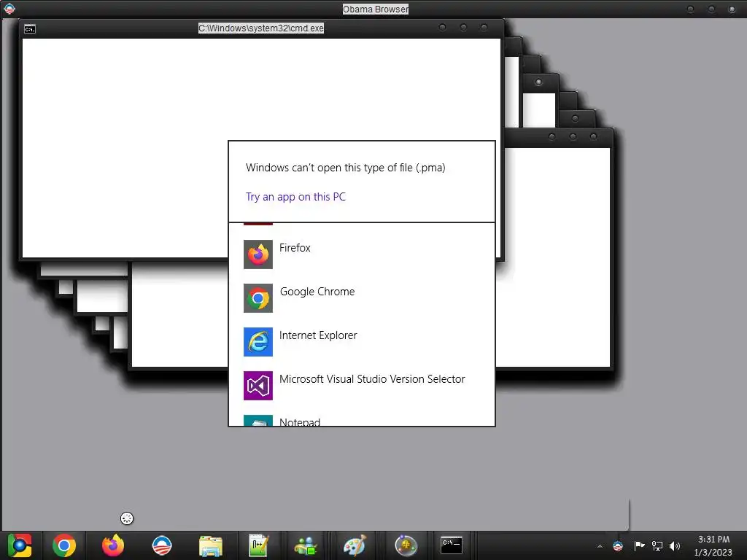
Task: Open File Explorer from the taskbar
Action: 211,545
